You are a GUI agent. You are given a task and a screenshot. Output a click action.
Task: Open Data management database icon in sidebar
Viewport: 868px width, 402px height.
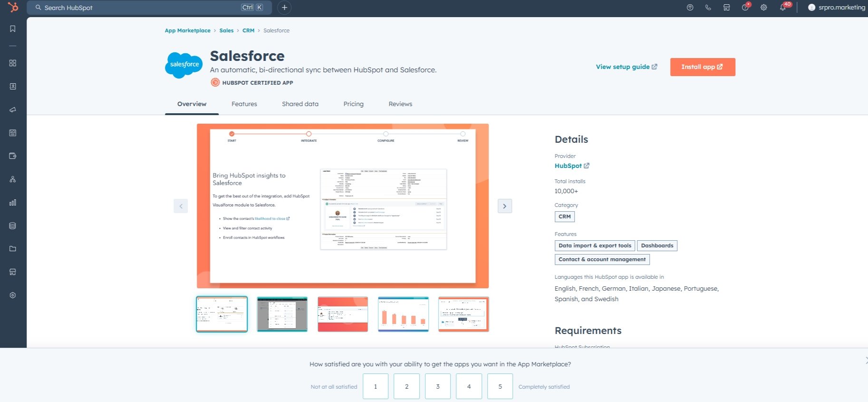13,226
